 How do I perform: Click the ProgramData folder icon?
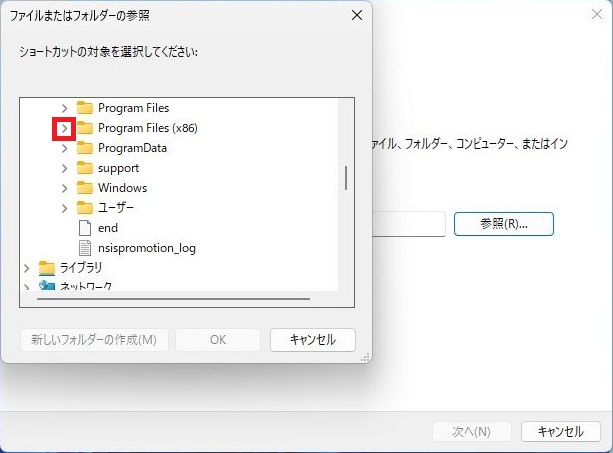[x=84, y=148]
